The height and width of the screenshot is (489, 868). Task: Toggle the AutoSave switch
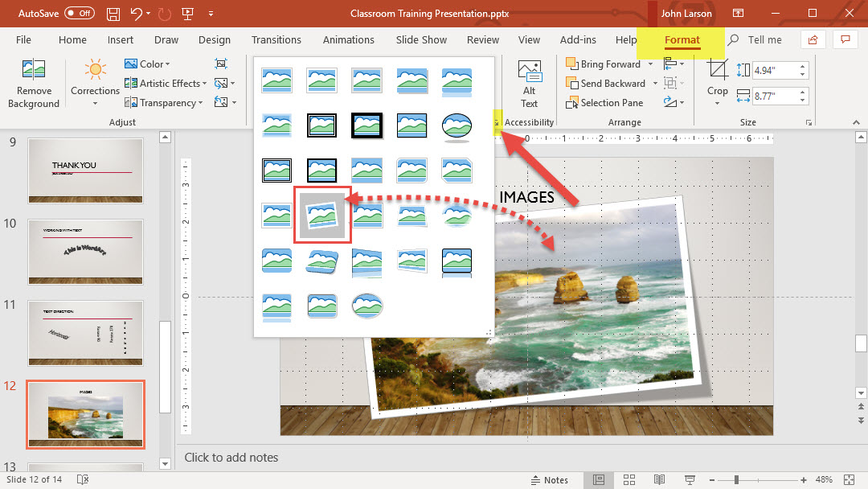point(79,14)
